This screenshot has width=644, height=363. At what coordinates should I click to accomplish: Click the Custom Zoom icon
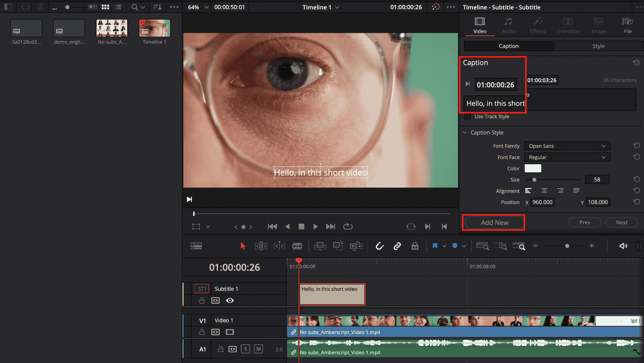[x=519, y=246]
